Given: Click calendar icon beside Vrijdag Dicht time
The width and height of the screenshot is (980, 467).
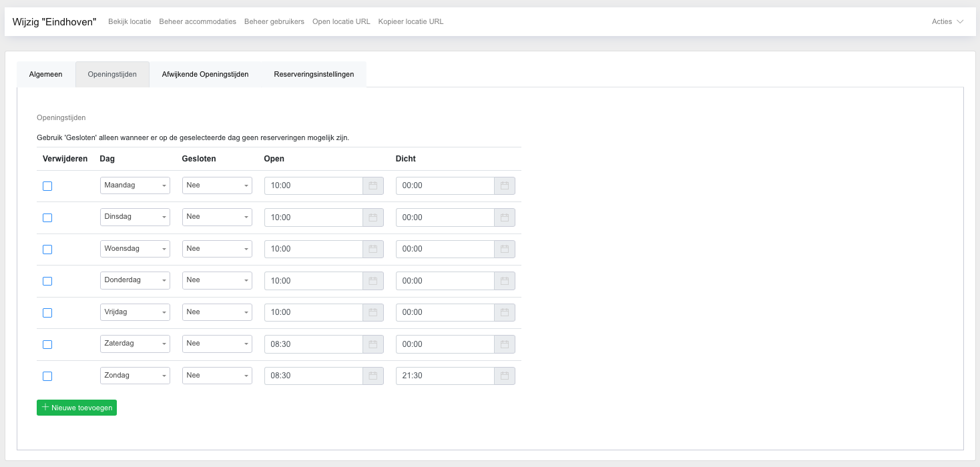Looking at the screenshot, I should (505, 312).
